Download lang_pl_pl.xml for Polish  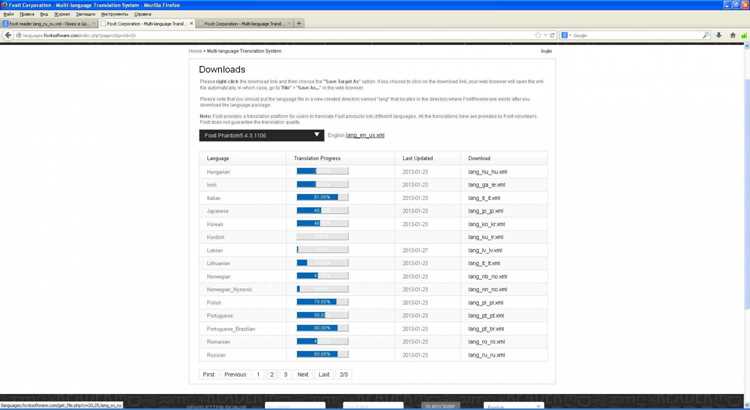pos(485,303)
